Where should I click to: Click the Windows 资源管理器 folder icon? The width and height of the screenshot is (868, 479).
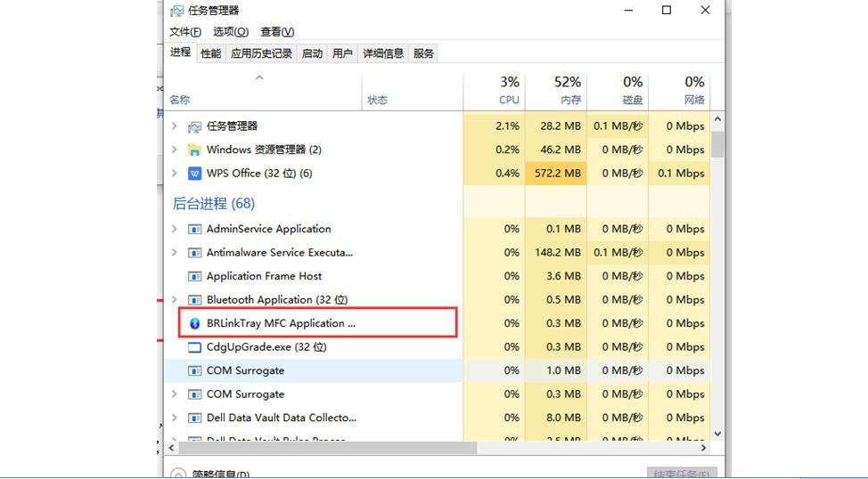click(x=194, y=150)
